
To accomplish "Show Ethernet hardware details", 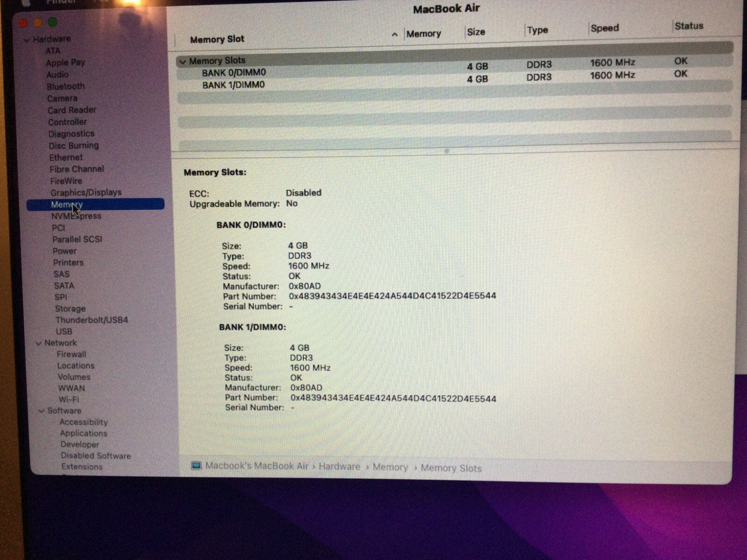I will [x=66, y=158].
